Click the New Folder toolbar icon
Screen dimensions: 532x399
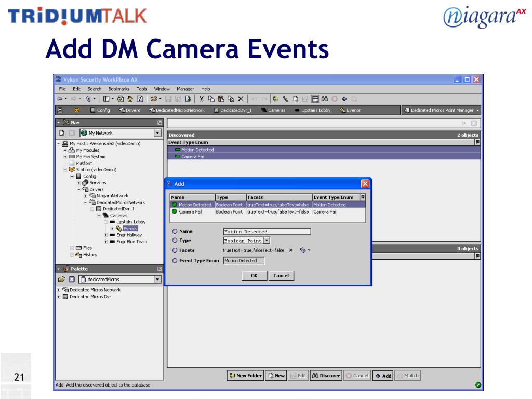(276, 99)
